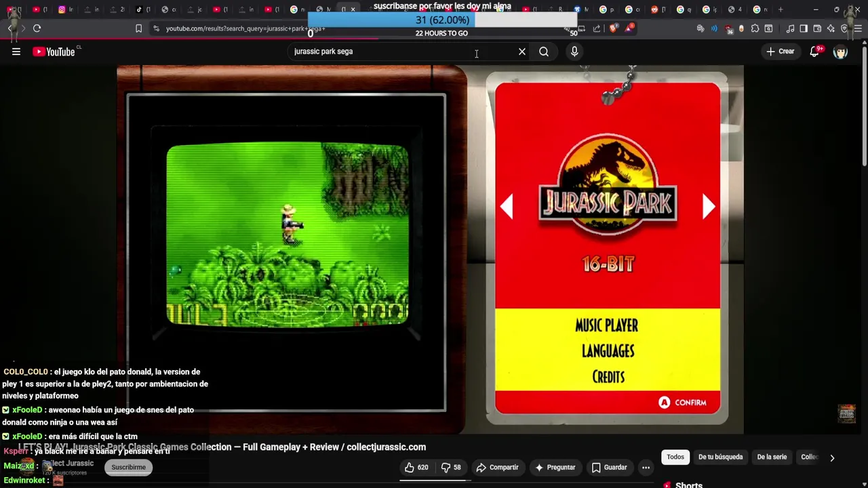The image size is (868, 488).
Task: Click the Suscribirme subscribe button
Action: tap(128, 467)
